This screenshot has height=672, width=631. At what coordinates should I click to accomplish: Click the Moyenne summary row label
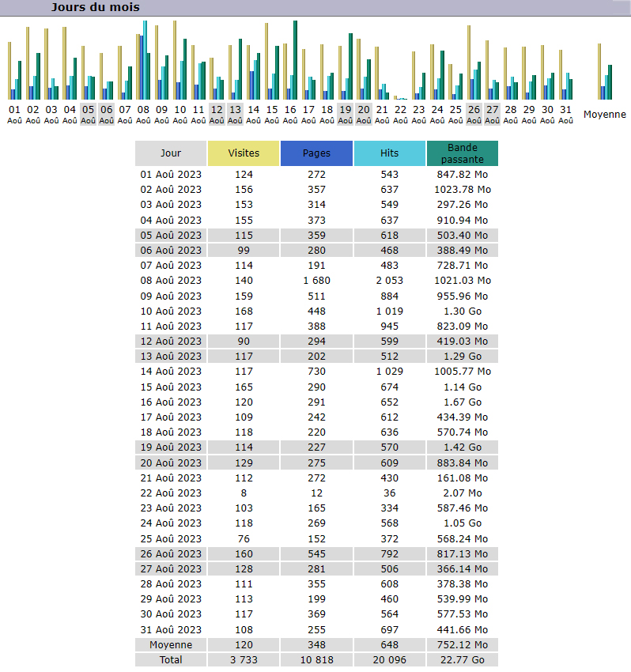pyautogui.click(x=171, y=644)
